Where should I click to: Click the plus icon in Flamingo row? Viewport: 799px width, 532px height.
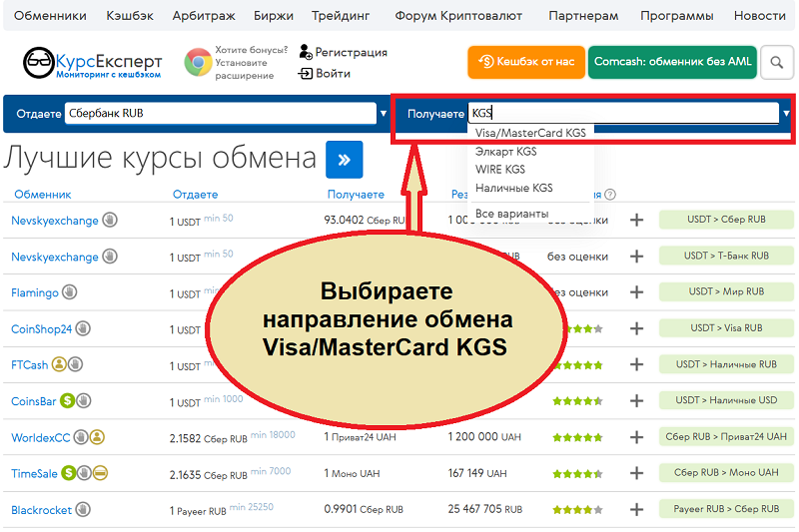click(x=636, y=292)
